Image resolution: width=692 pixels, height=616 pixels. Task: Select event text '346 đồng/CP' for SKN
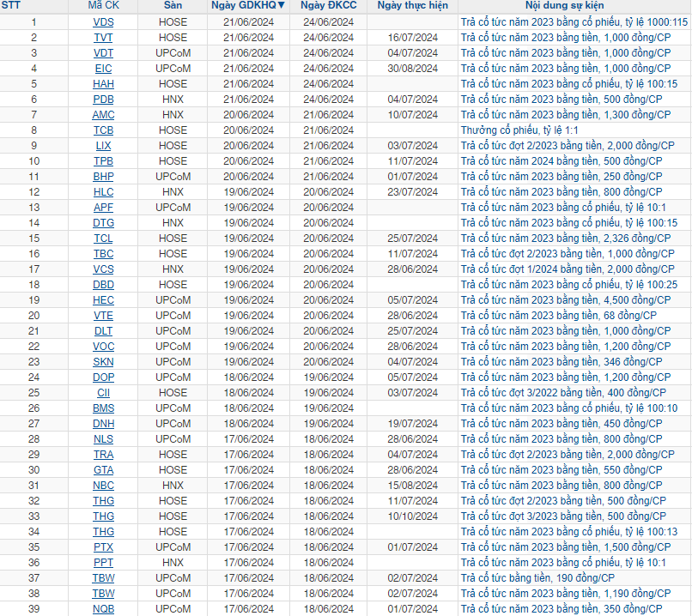coord(633,361)
